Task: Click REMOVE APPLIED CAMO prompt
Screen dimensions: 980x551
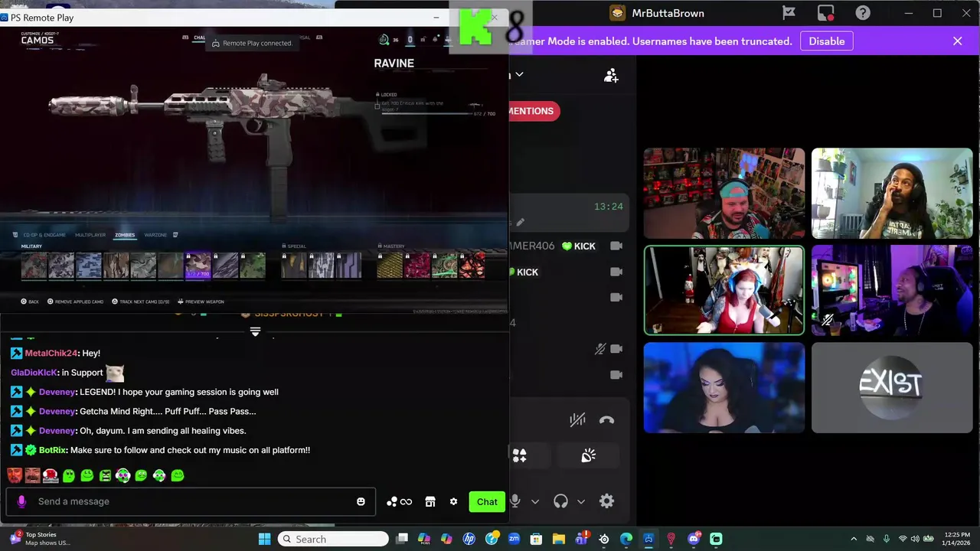Action: point(76,302)
